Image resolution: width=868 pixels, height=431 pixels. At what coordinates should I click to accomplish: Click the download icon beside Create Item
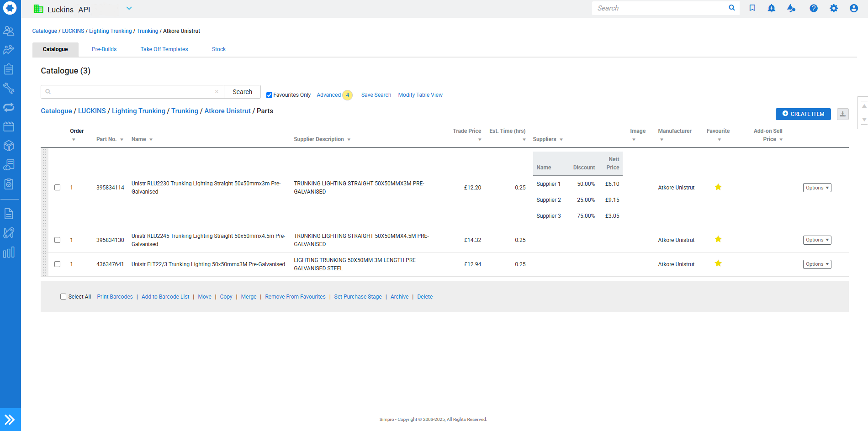coord(842,114)
